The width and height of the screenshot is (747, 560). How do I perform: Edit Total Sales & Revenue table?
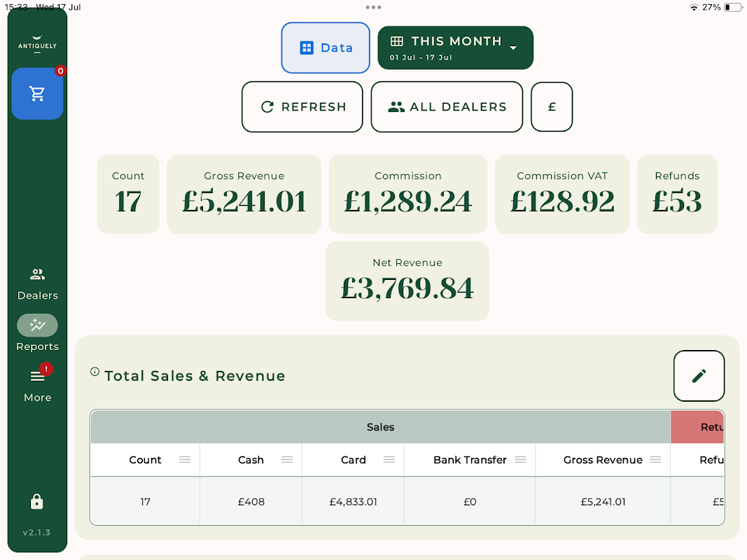(699, 376)
